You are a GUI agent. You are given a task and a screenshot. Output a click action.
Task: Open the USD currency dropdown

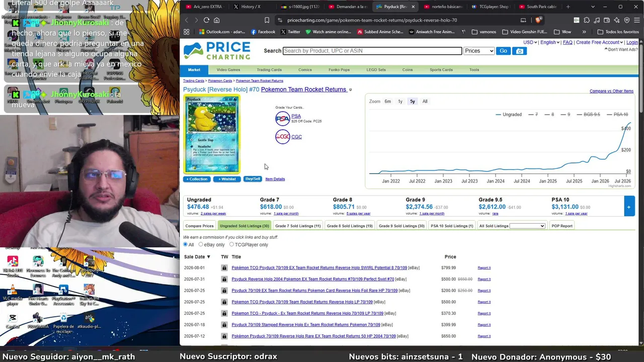530,42
